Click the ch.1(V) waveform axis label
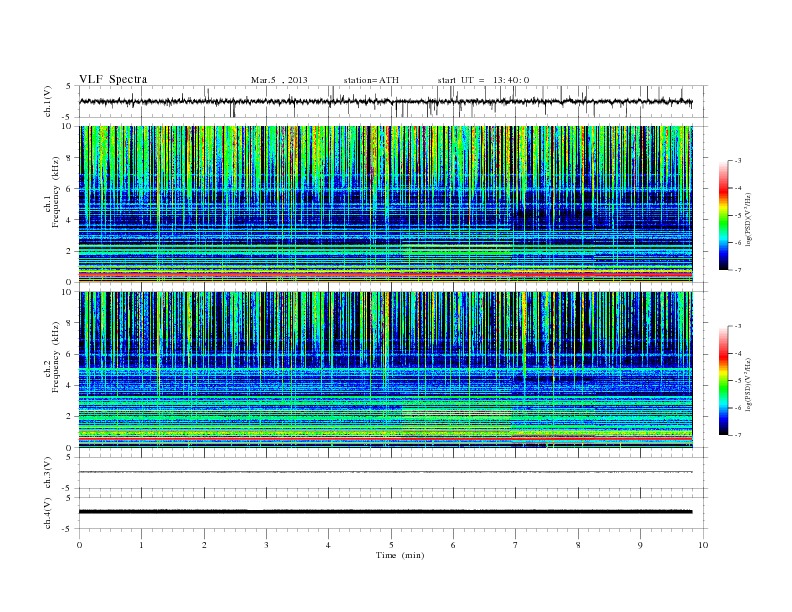Image resolution: width=792 pixels, height=612 pixels. (48, 101)
